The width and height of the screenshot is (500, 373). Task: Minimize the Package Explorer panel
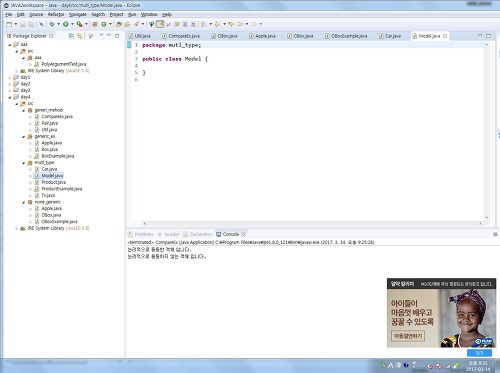tap(109, 35)
